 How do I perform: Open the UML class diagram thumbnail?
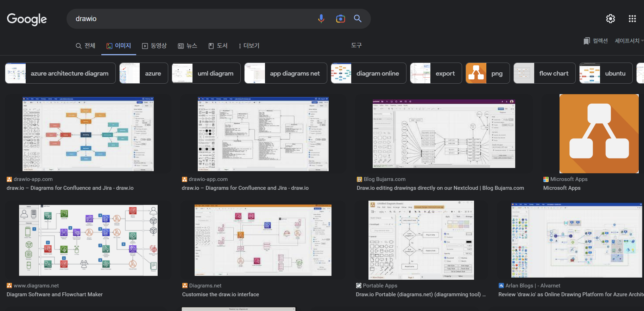tap(263, 134)
